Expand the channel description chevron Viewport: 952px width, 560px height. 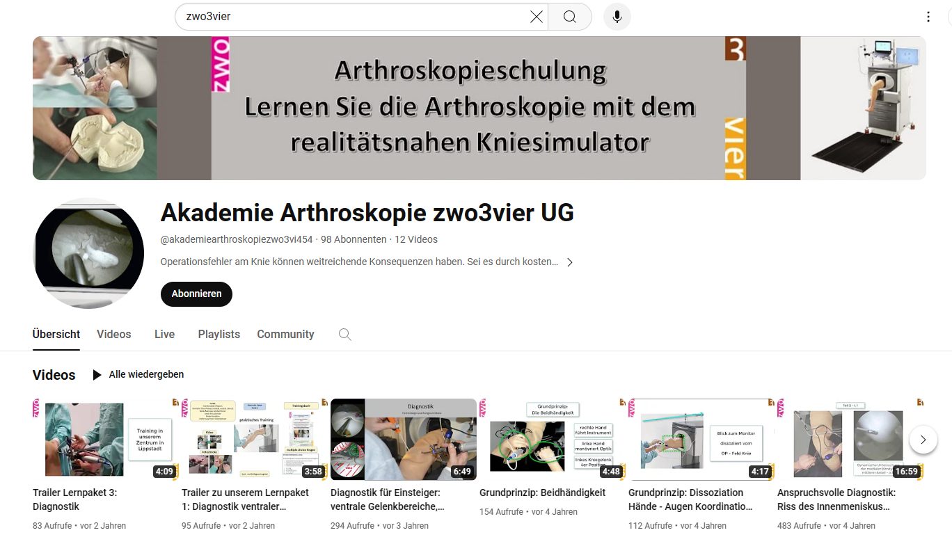tap(570, 262)
